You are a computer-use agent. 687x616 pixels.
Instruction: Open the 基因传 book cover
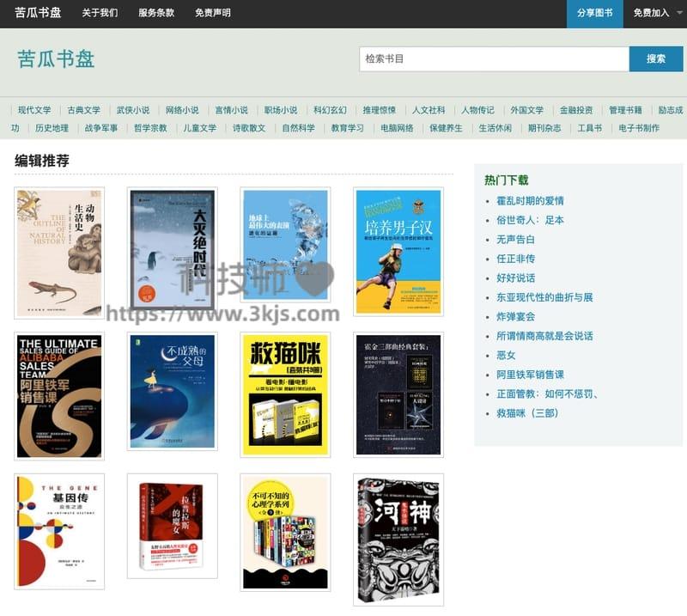[59, 532]
